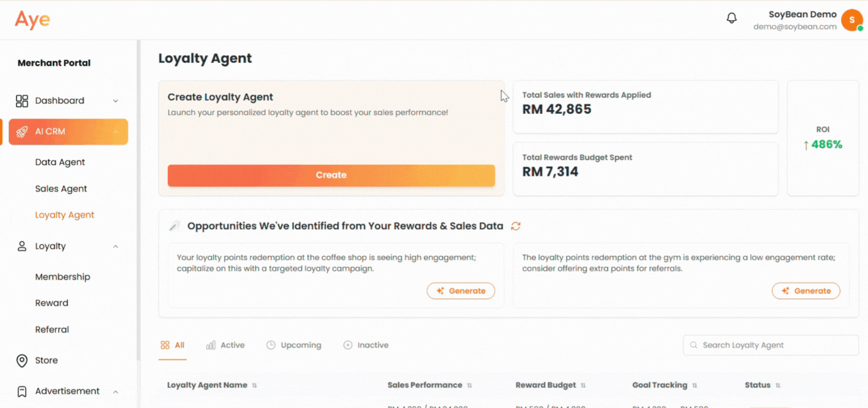Screen dimensions: 868x408
Task: Generate campaign for coffee shop opportunity
Action: 461,290
